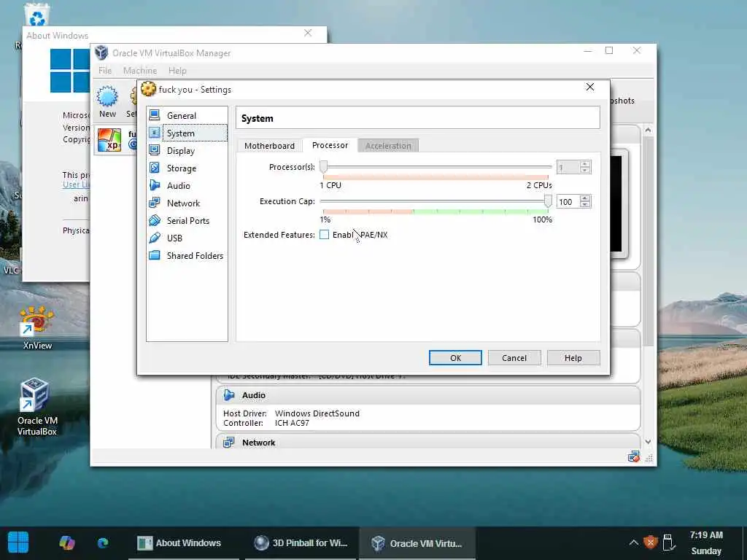The height and width of the screenshot is (560, 747).
Task: Click the Windows logo in About Windows
Action: [70, 71]
